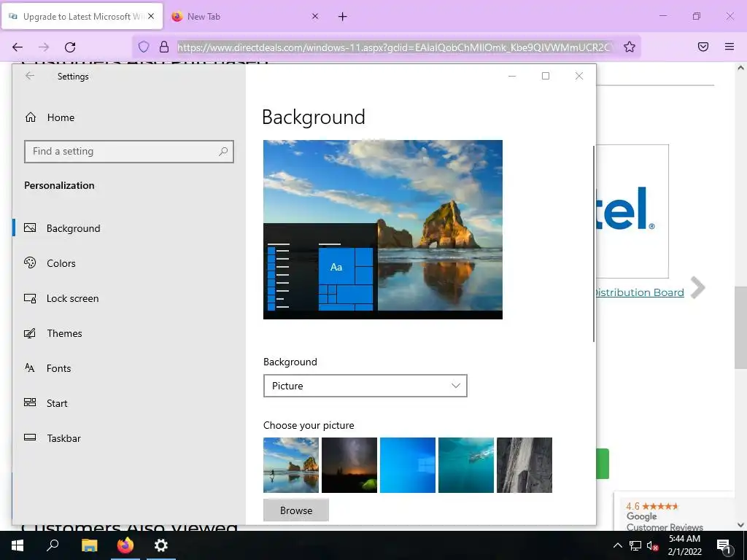
Task: Click Firefox back navigation arrow
Action: pyautogui.click(x=18, y=47)
